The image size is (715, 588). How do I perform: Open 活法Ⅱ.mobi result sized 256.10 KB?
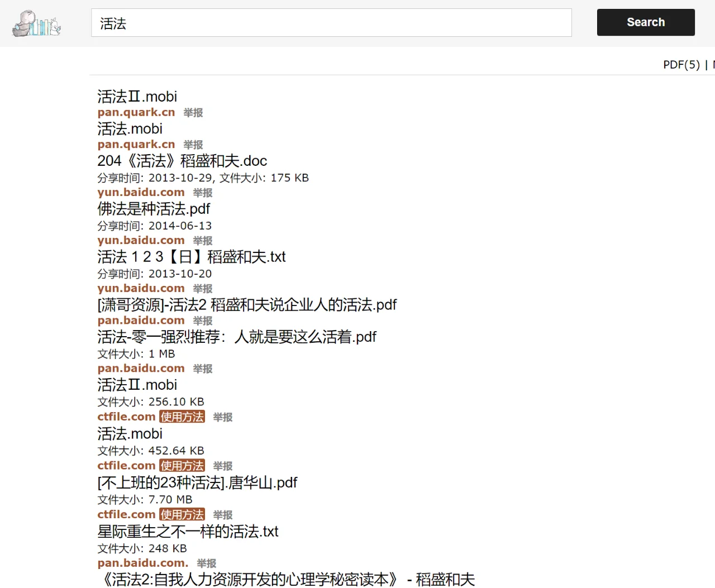coord(137,385)
